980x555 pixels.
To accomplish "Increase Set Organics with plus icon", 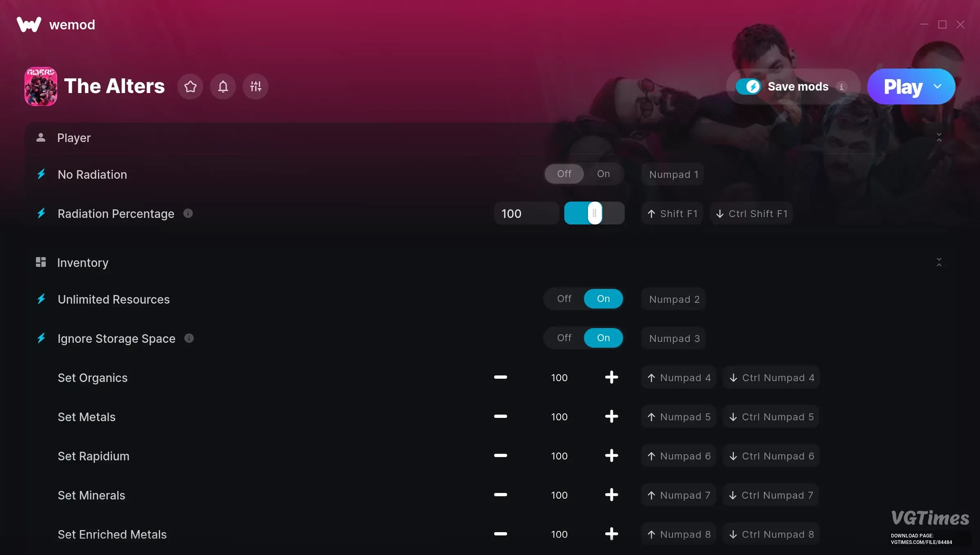I will click(611, 377).
